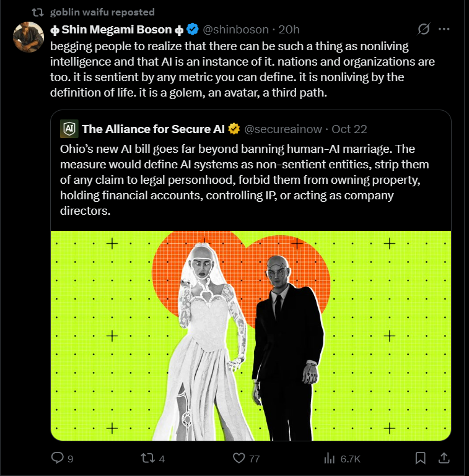469x476 pixels.
Task: Open the @shinboson handle link
Action: 236,29
